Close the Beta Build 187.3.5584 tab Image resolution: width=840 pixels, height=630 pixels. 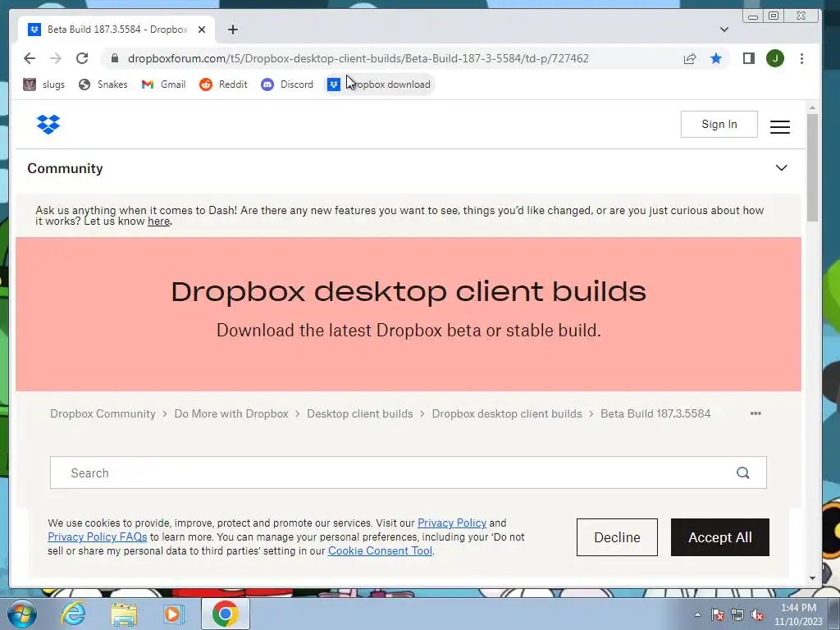pyautogui.click(x=202, y=30)
